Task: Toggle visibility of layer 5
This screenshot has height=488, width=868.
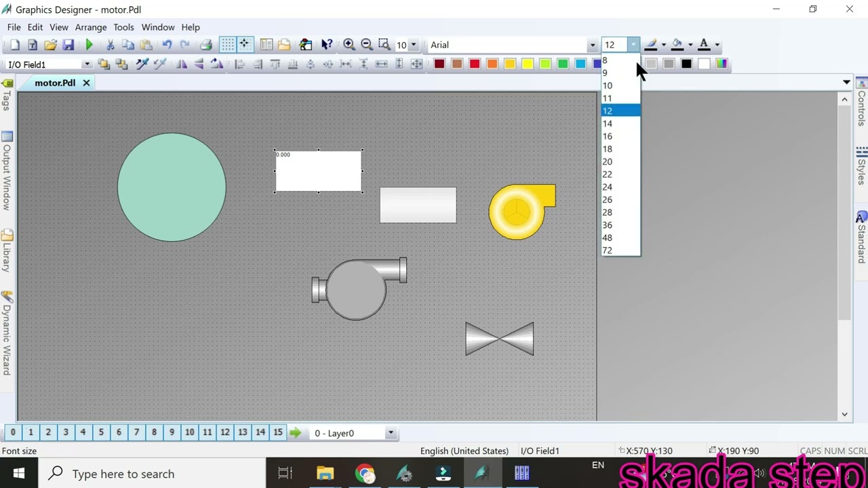Action: (x=101, y=432)
